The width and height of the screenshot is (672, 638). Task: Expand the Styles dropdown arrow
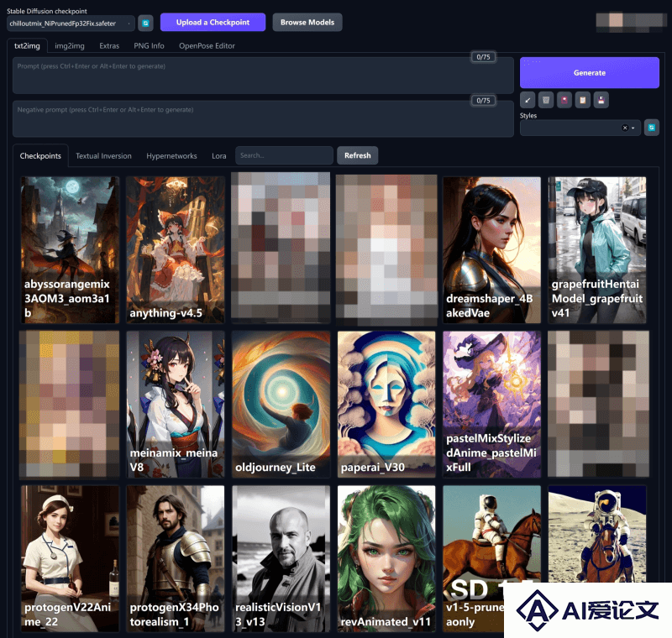click(x=633, y=128)
